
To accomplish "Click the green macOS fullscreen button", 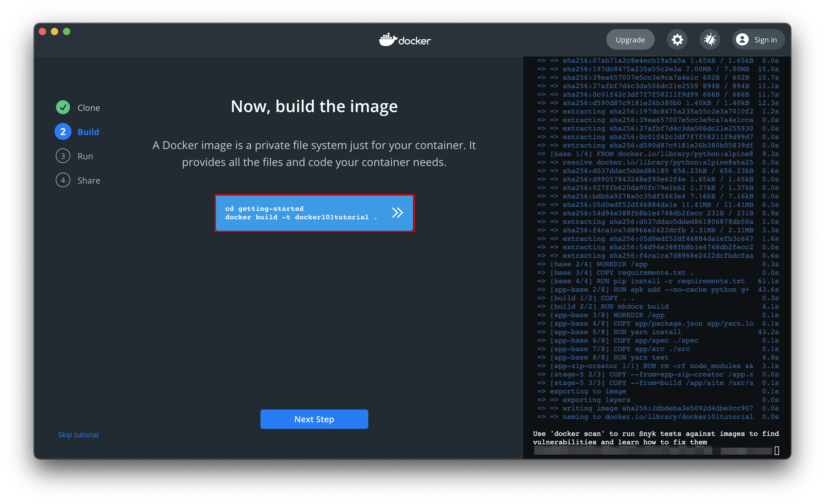I will (67, 31).
